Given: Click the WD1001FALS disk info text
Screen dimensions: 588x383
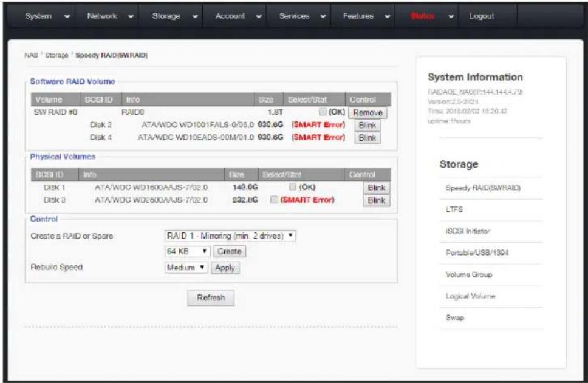Looking at the screenshot, I should 197,125.
